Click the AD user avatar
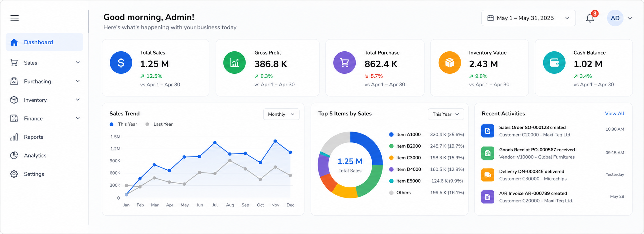 [615, 18]
